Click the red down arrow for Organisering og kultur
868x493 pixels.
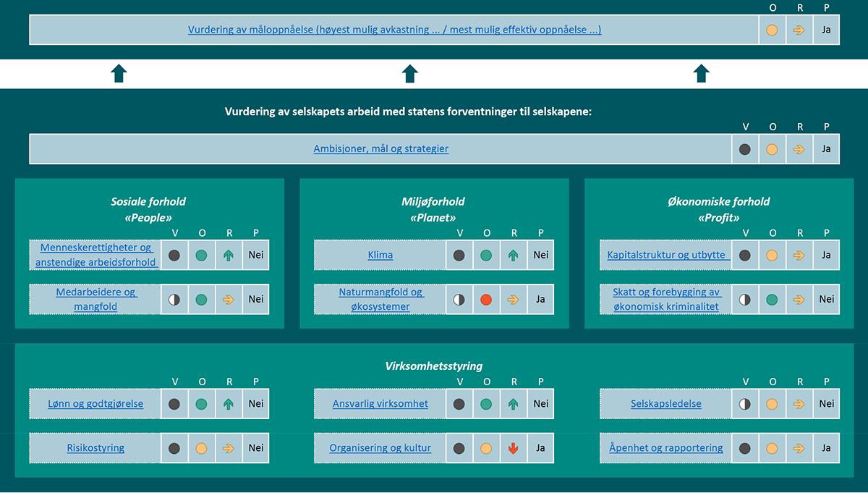[514, 448]
